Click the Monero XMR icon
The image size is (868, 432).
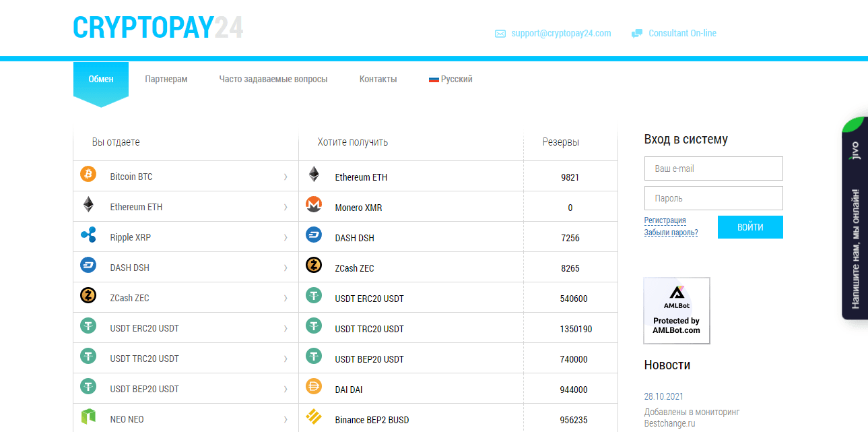[314, 206]
